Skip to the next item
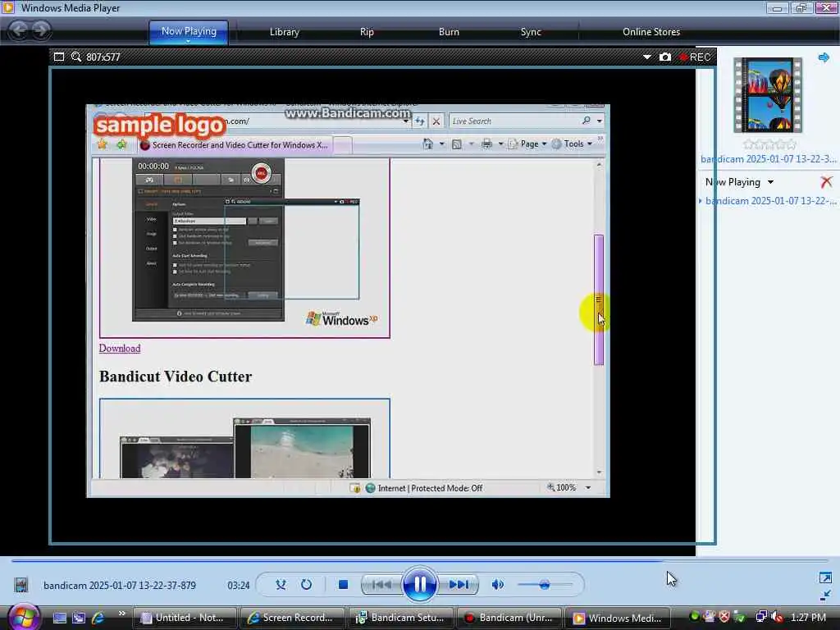Viewport: 840px width, 630px height. 458,584
